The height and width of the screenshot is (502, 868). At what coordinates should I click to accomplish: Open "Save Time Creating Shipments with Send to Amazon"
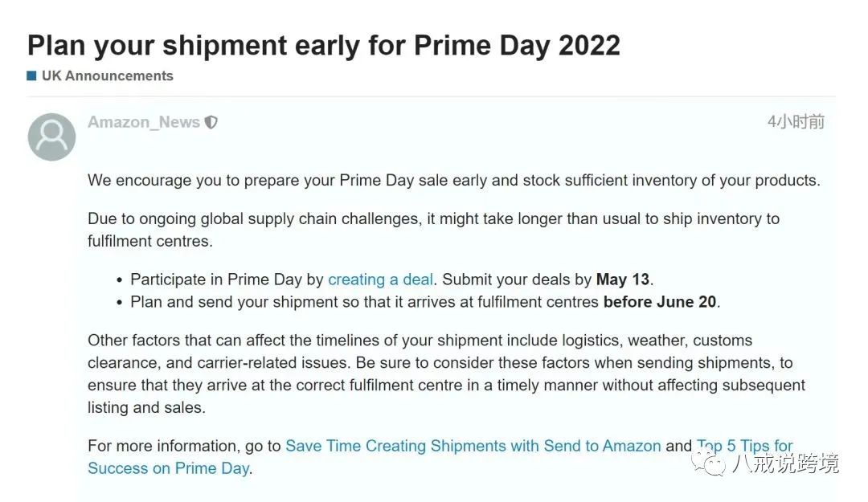tap(473, 446)
